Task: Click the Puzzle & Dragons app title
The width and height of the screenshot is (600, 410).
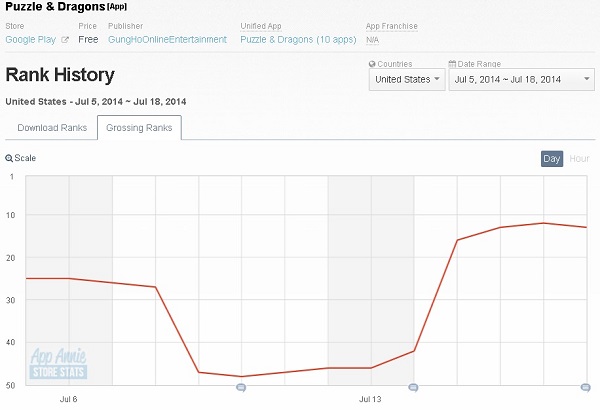Action: click(55, 6)
